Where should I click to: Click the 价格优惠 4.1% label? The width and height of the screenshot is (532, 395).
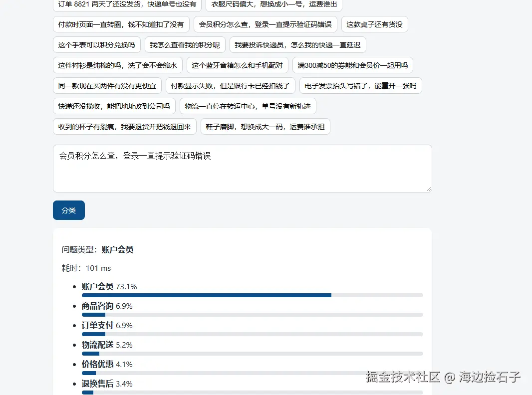click(107, 364)
